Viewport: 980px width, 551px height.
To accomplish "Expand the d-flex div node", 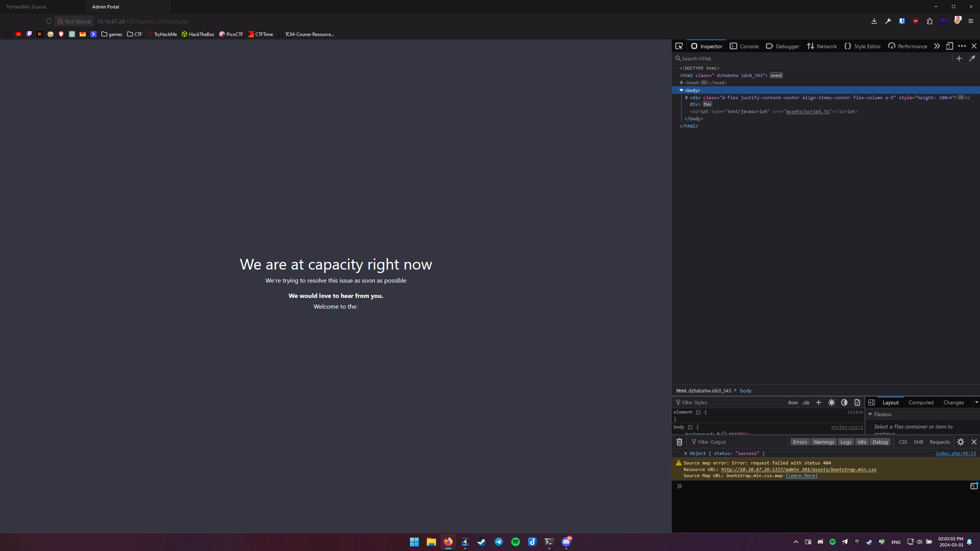I will pyautogui.click(x=687, y=97).
